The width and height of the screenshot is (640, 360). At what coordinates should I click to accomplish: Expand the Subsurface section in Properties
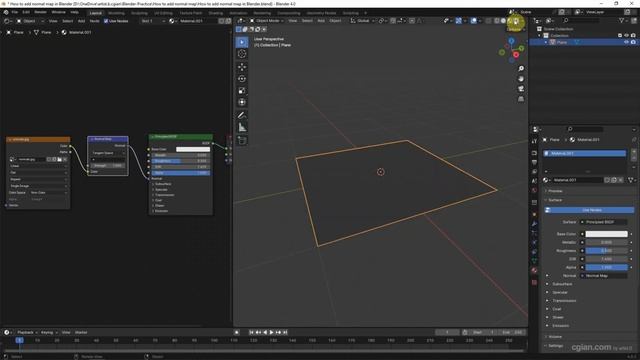click(562, 284)
